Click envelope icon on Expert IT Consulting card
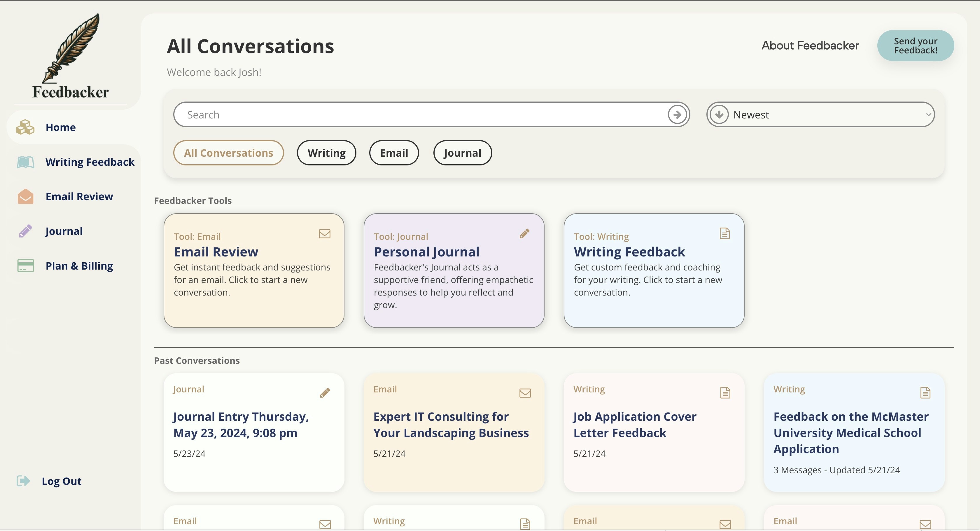The width and height of the screenshot is (980, 531). point(525,393)
